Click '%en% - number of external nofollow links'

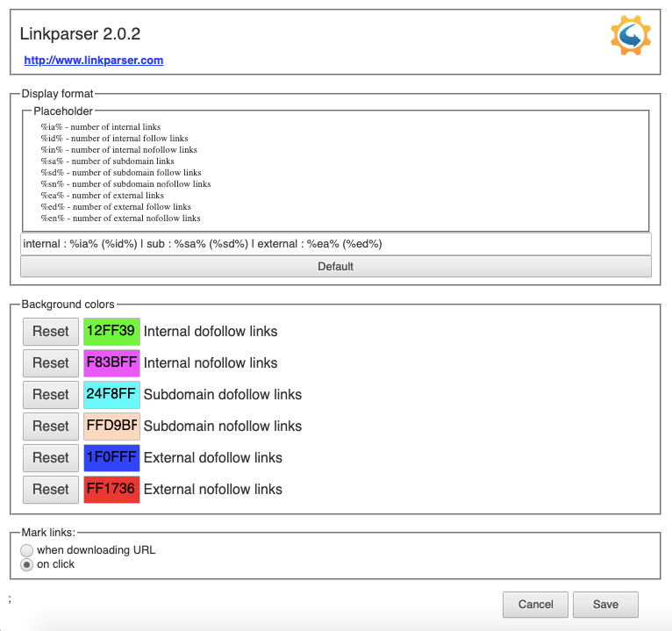(120, 219)
